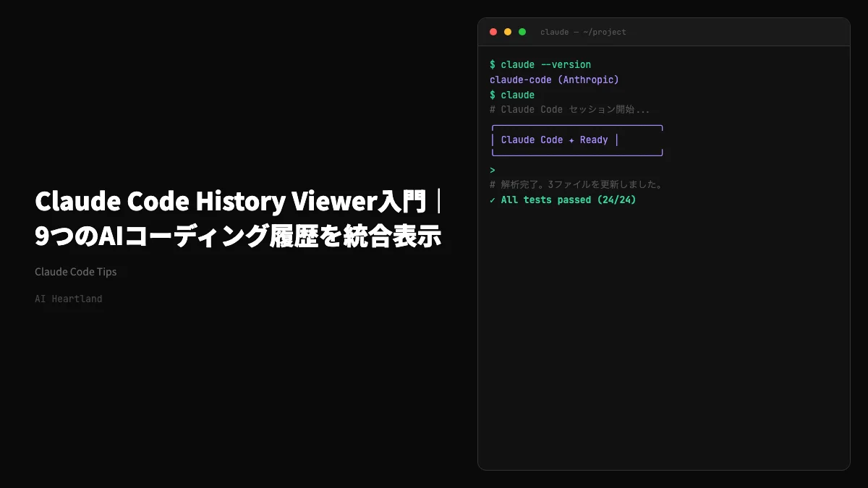The image size is (868, 488).
Task: Click the second "$ claude" command line
Action: coord(512,95)
